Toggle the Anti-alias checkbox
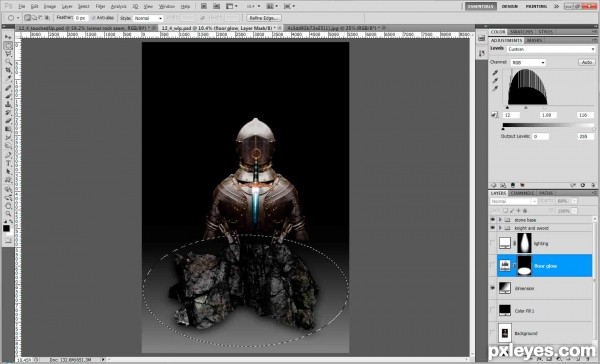The height and width of the screenshot is (364, 600). click(x=94, y=18)
